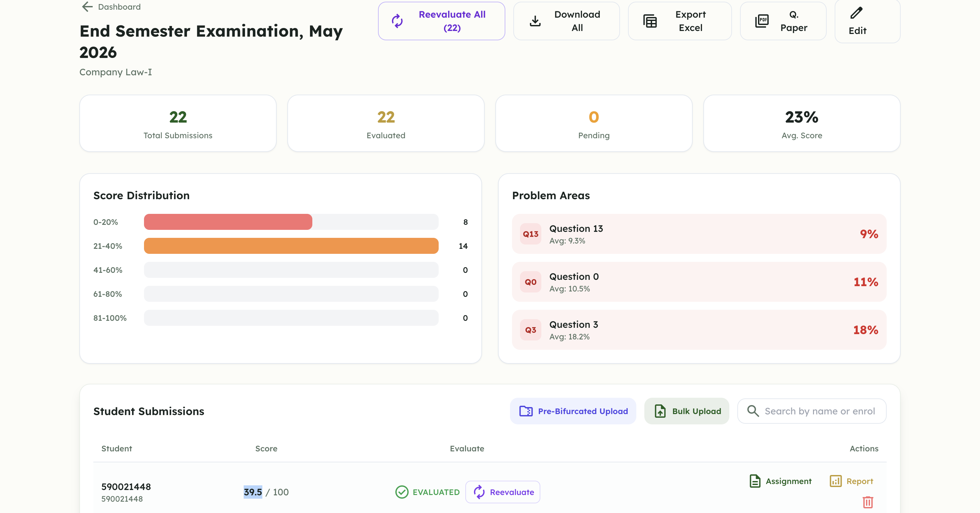Viewport: 980px width, 513px height.
Task: Click the Pre-Bifurcated Upload button
Action: 573,411
